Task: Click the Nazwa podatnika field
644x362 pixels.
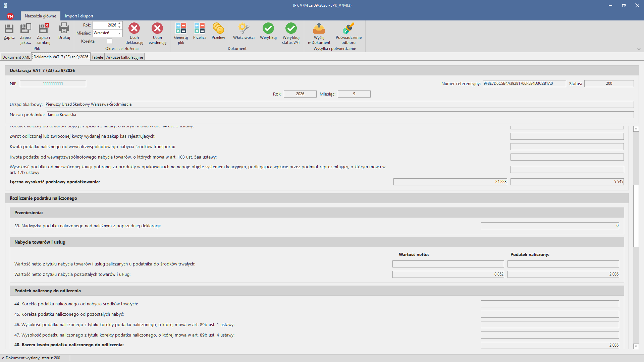Action: [x=340, y=115]
